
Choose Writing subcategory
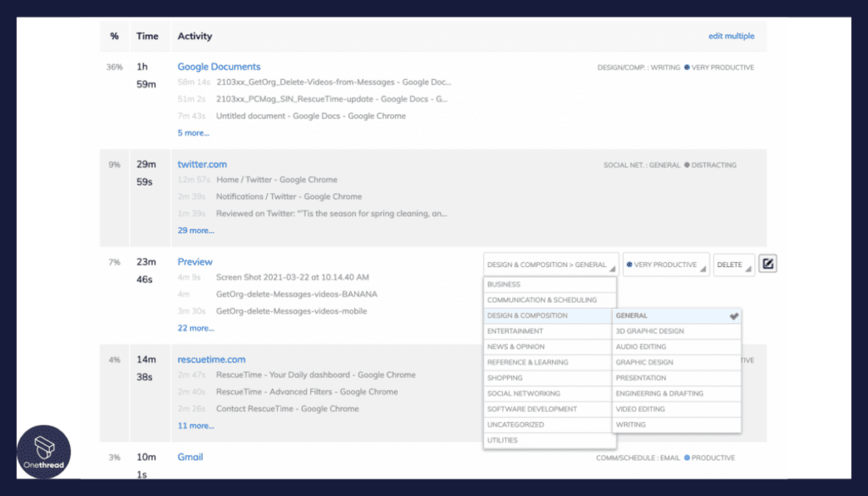(676, 425)
